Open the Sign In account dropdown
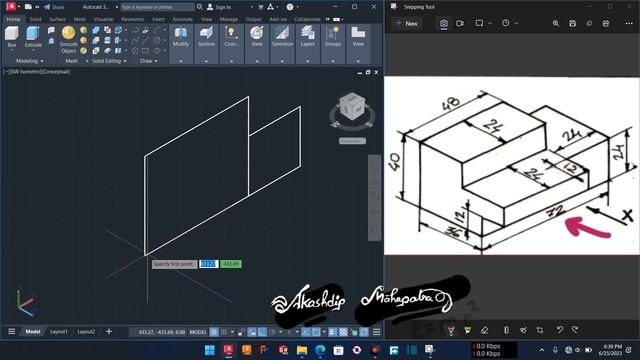This screenshot has height=360, width=640. pyautogui.click(x=251, y=7)
